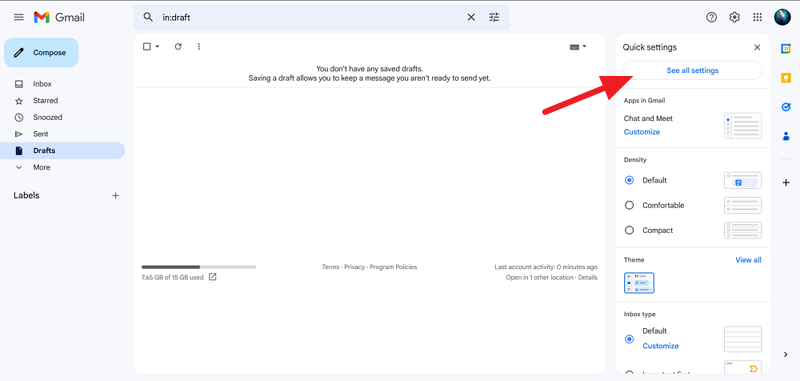Create a new label plus icon
Viewport: 800px width, 381px height.
coord(116,195)
